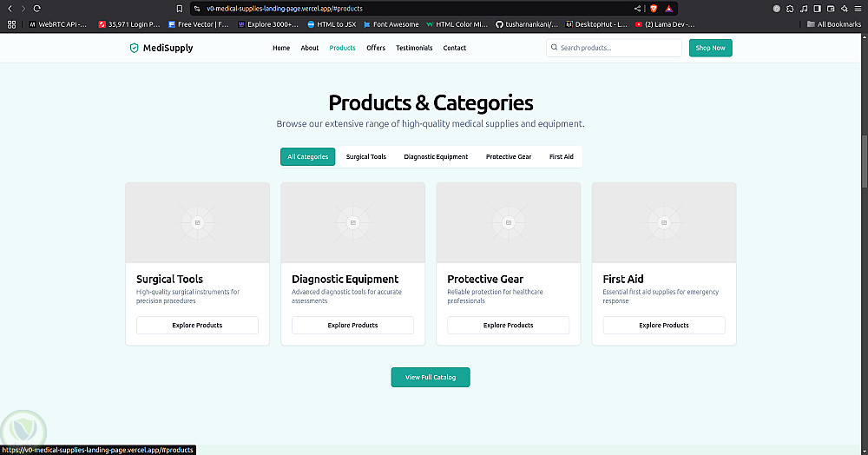Open the apps grid in bookmarks bar

point(11,24)
